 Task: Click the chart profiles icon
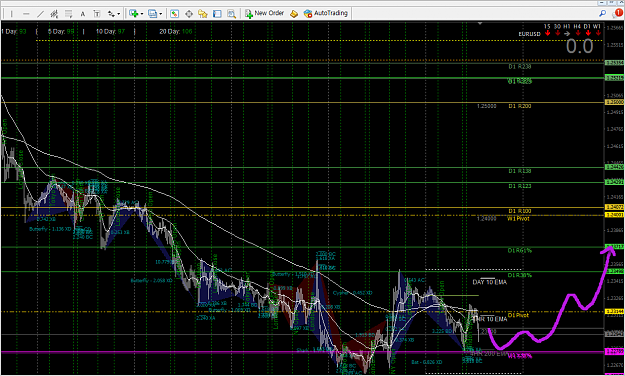[x=153, y=14]
